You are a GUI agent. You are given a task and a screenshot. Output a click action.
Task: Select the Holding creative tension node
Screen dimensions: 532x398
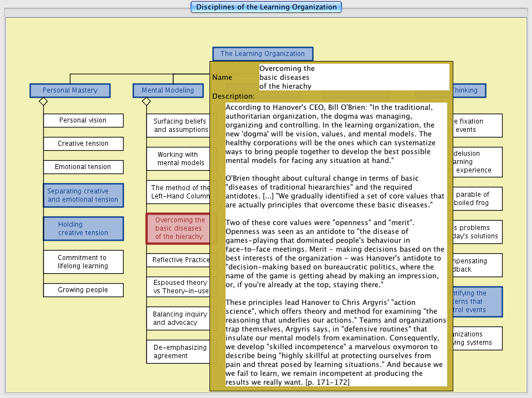click(83, 228)
